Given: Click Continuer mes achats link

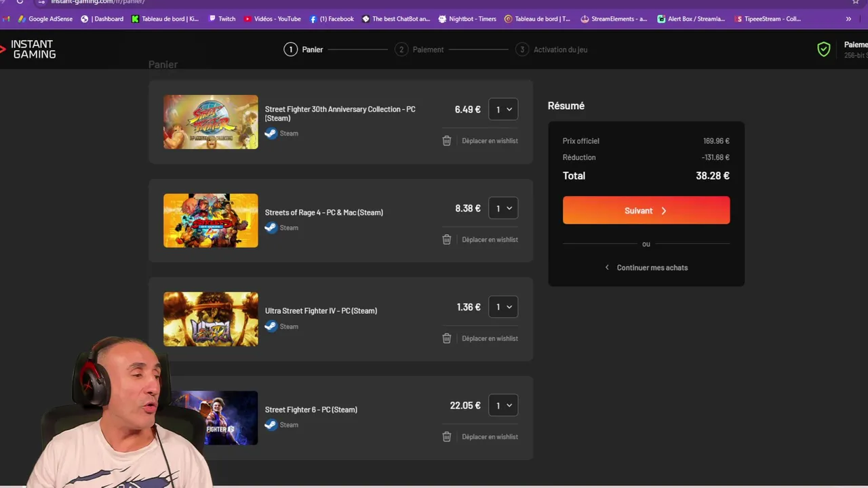Looking at the screenshot, I should [x=646, y=268].
